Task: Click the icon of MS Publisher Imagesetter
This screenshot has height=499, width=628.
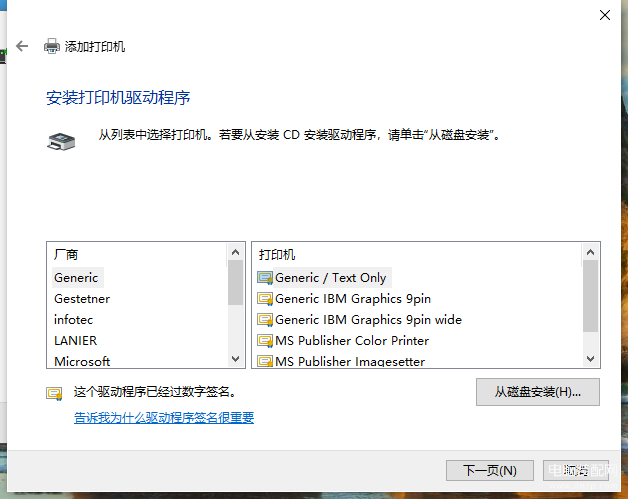Action: tap(265, 361)
